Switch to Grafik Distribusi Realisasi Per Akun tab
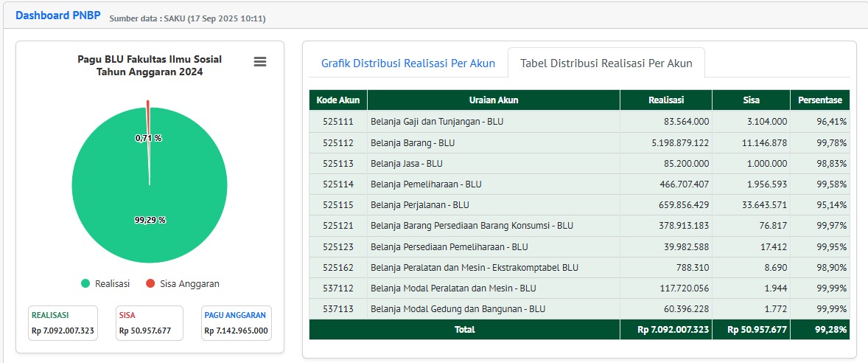The width and height of the screenshot is (868, 363). click(407, 63)
